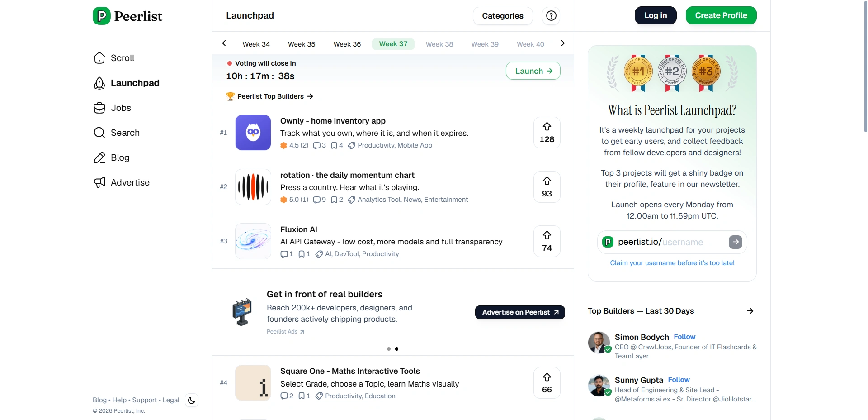This screenshot has width=868, height=420.
Task: Click Log in button
Action: 656,15
